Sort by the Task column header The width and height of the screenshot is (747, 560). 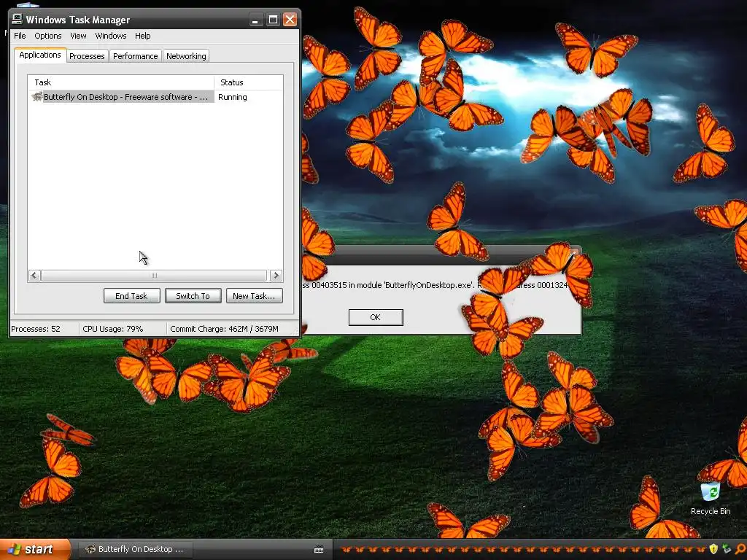pos(121,82)
